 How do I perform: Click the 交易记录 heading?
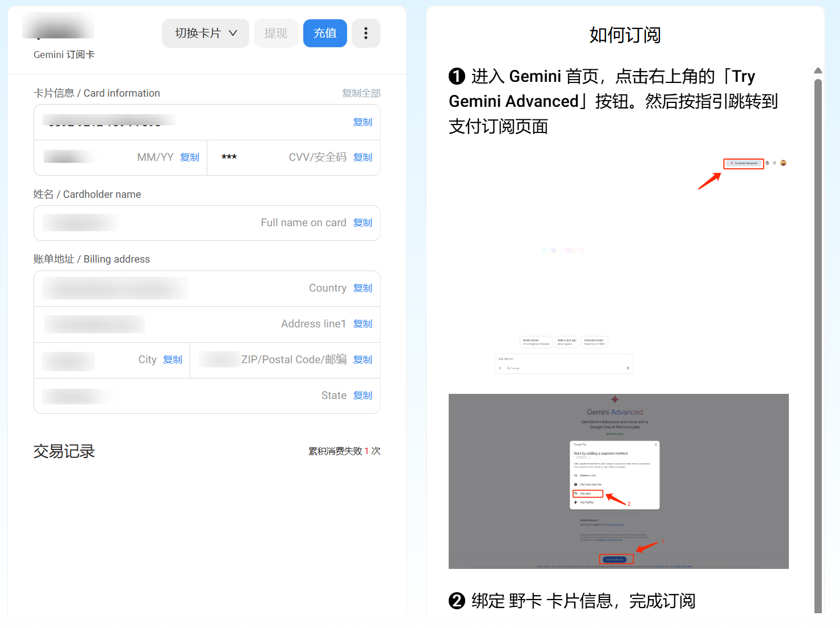(64, 451)
